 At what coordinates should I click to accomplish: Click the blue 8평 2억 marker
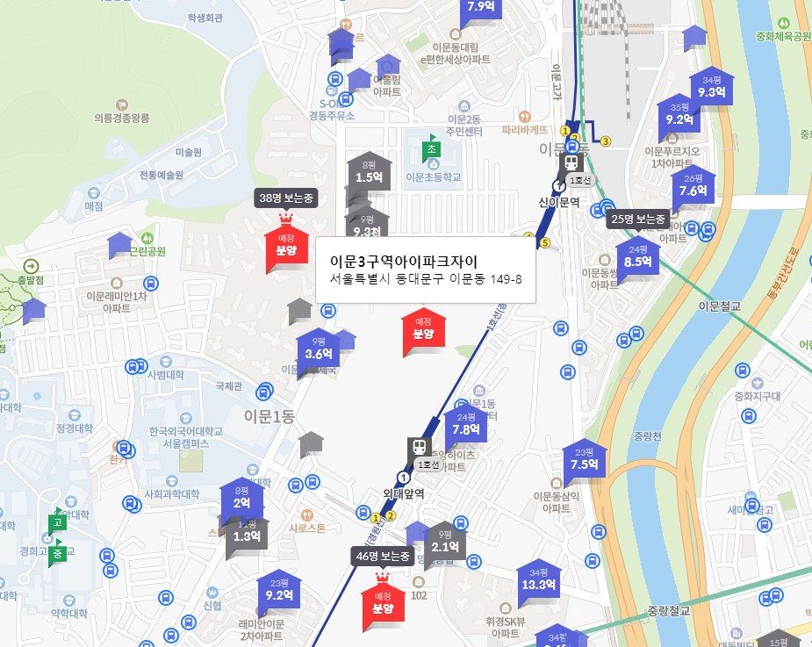click(241, 497)
